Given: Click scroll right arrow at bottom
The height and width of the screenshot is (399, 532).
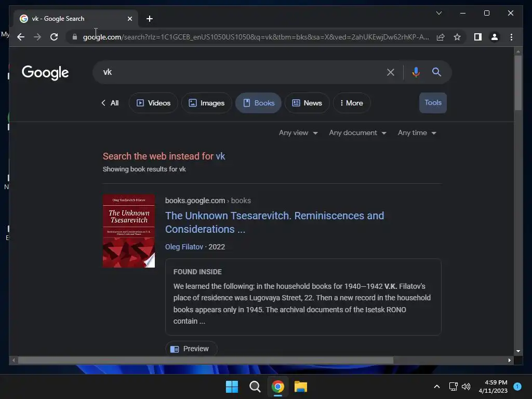Looking at the screenshot, I should [x=509, y=361].
